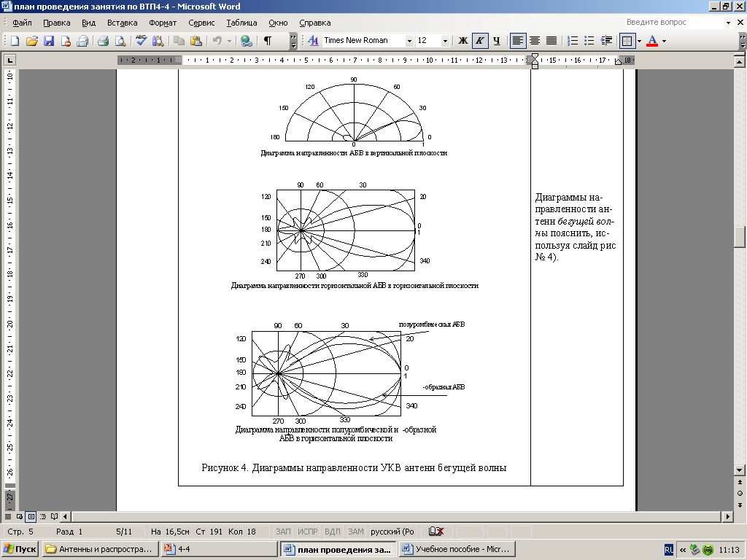Create a new blank document
The height and width of the screenshot is (560, 747).
[x=15, y=41]
